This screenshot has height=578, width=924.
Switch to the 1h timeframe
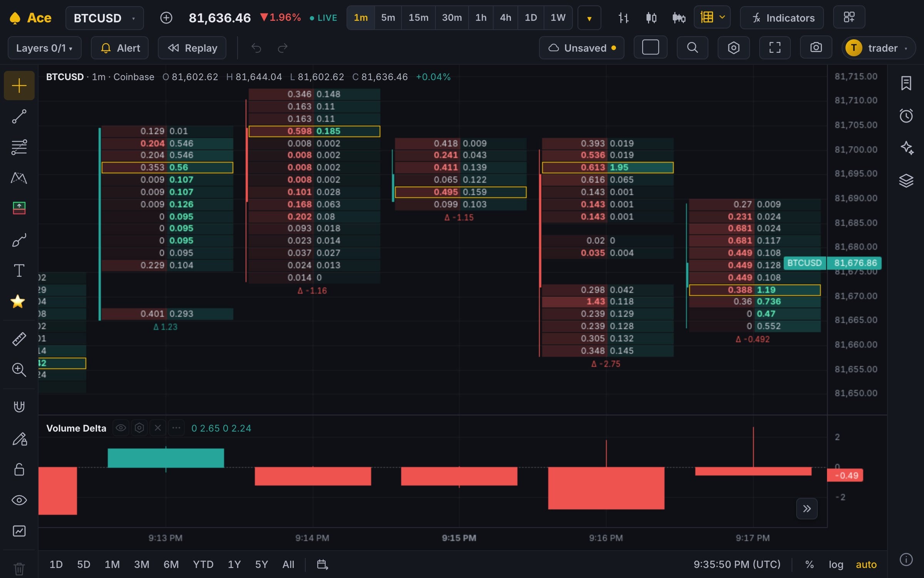[x=480, y=18]
